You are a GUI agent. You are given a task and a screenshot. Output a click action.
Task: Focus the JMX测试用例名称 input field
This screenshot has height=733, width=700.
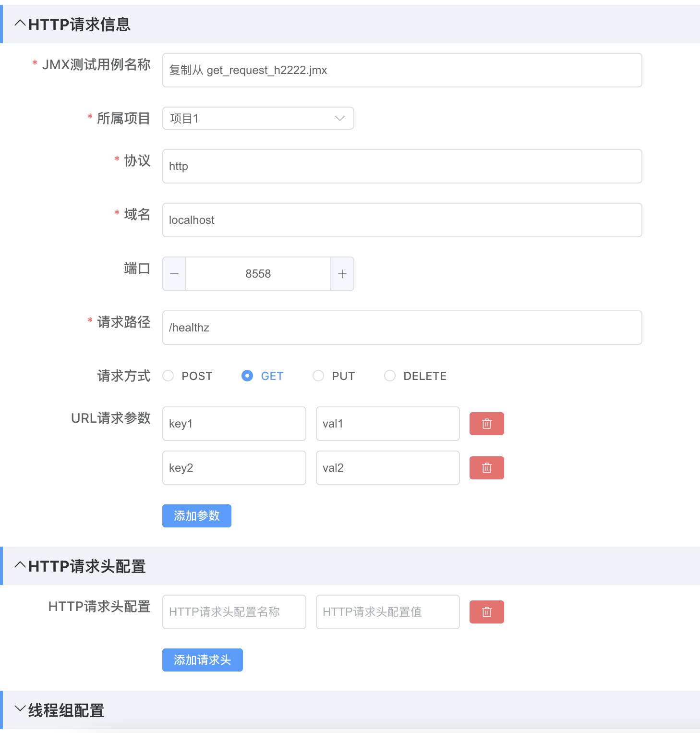point(402,70)
